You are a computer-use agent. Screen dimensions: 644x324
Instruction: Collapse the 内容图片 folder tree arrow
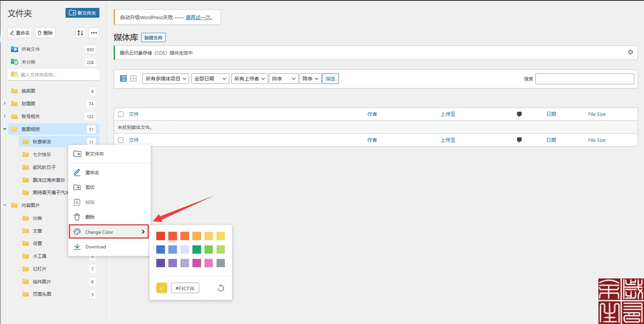[x=5, y=205]
